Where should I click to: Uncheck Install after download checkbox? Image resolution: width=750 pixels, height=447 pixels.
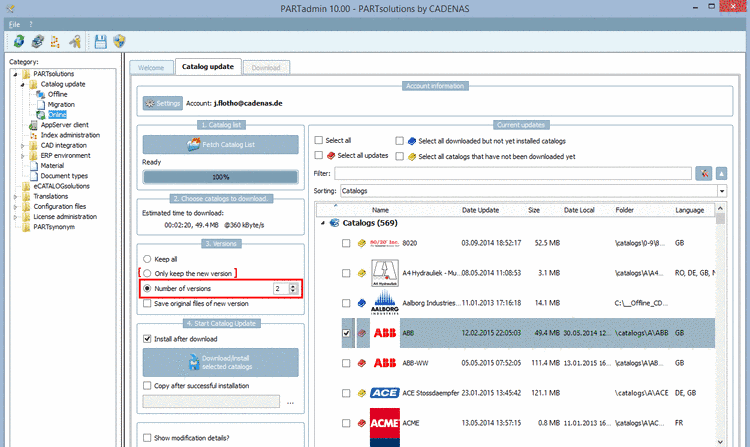[147, 338]
